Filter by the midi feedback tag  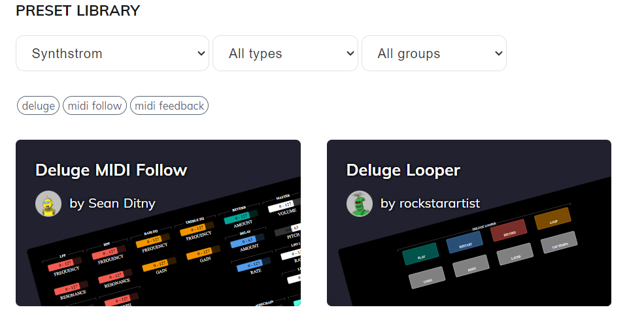(x=169, y=106)
